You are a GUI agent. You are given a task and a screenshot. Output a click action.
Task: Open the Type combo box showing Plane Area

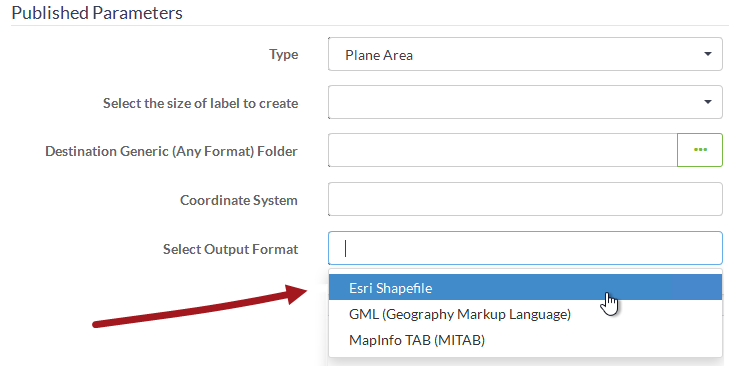525,54
